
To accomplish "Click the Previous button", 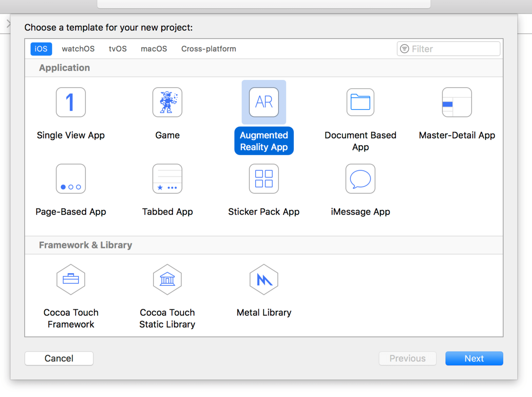I will click(408, 358).
